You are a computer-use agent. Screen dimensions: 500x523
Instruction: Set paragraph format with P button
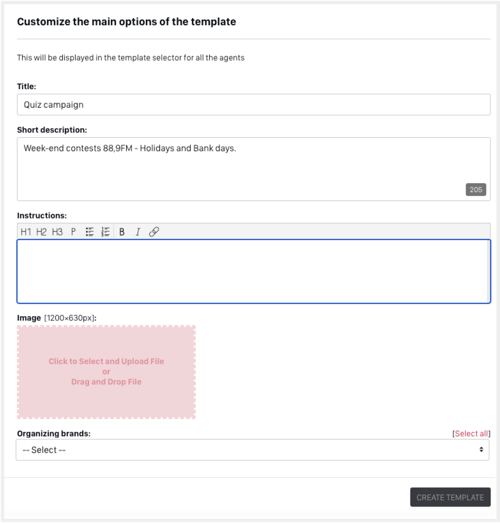(x=73, y=232)
